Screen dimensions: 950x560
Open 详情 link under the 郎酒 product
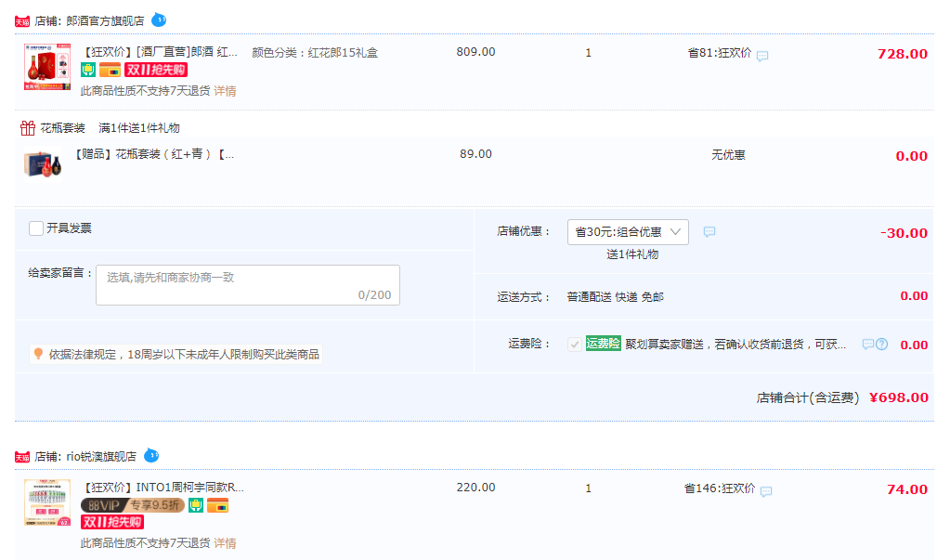pos(225,91)
